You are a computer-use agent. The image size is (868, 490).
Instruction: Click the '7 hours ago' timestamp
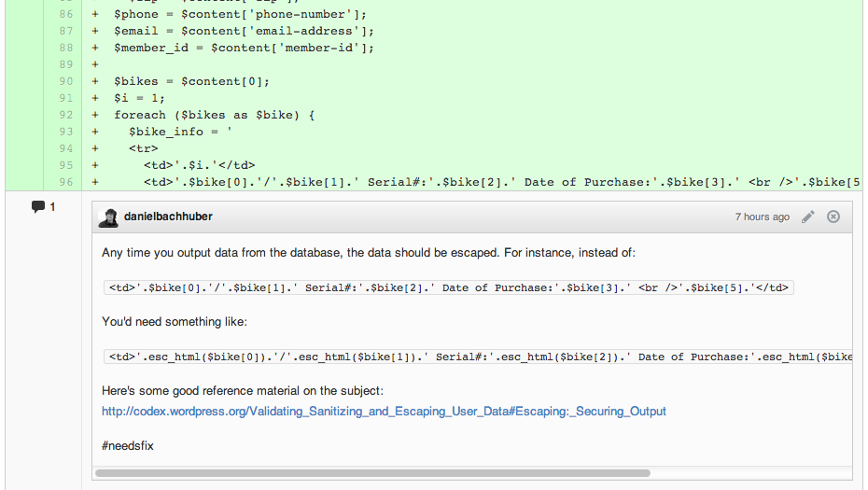tap(763, 217)
